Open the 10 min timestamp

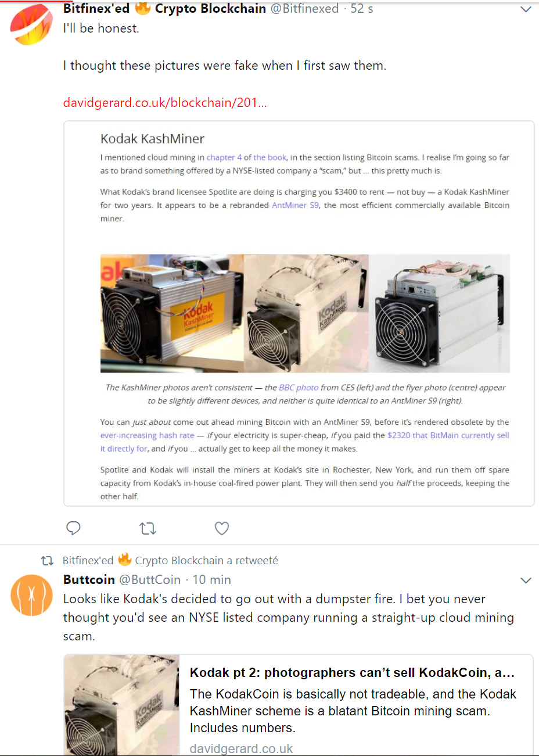click(x=212, y=579)
